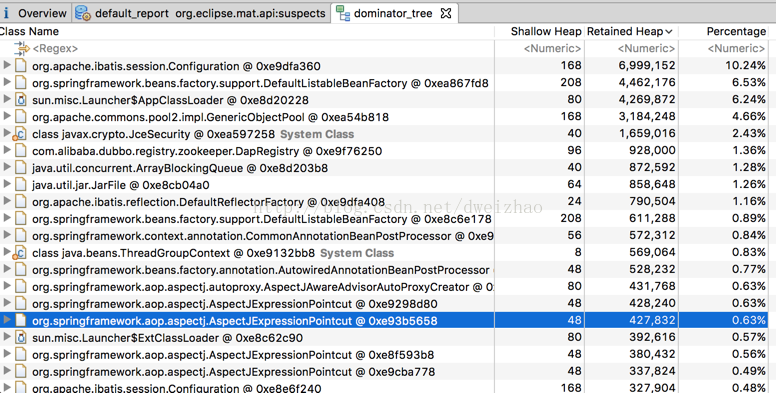Click the regex filter row icon
This screenshot has width=776, height=393.
(22, 48)
